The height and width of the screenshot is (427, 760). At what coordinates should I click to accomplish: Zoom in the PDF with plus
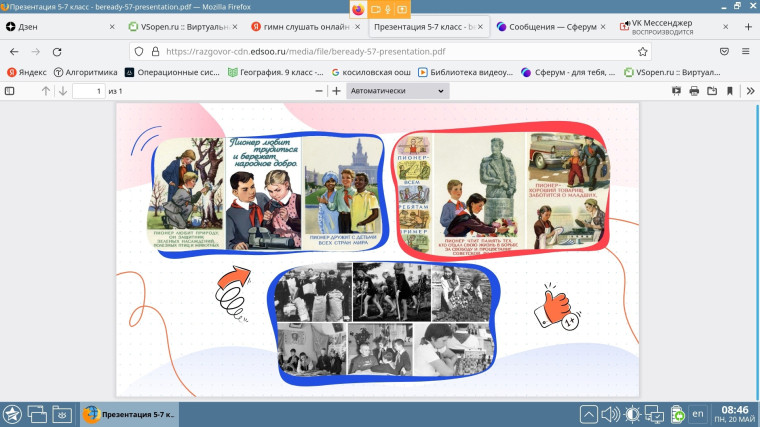click(336, 91)
